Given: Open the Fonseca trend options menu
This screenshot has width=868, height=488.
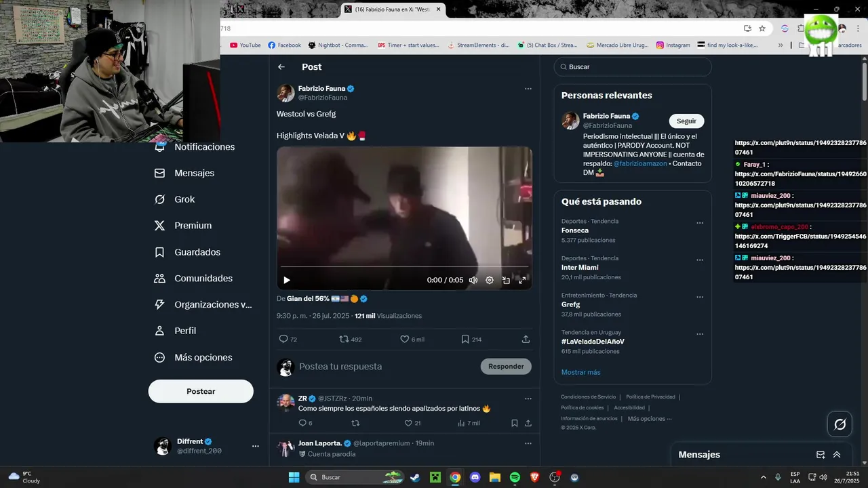Looking at the screenshot, I should [x=700, y=223].
